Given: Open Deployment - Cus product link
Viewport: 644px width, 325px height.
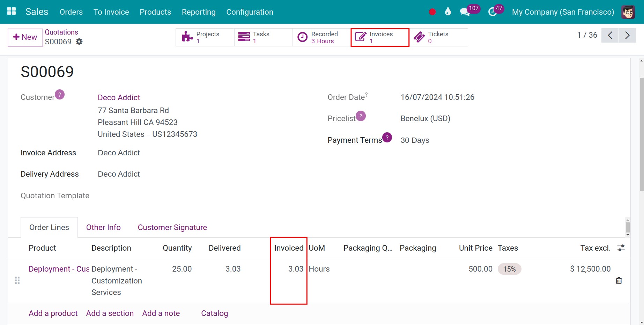Looking at the screenshot, I should pyautogui.click(x=59, y=269).
